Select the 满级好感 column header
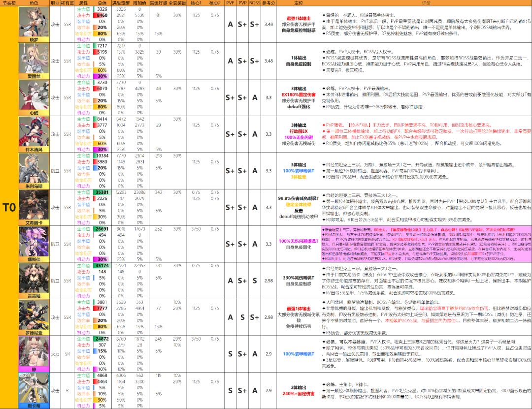This screenshot has width=532, height=409. 159,3
